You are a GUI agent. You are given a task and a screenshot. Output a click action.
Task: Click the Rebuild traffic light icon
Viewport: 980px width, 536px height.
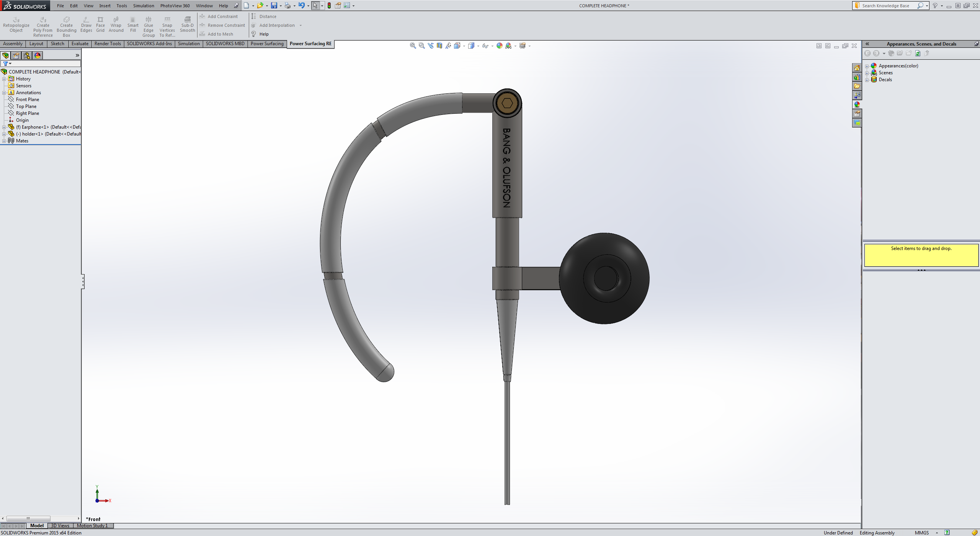(329, 5)
